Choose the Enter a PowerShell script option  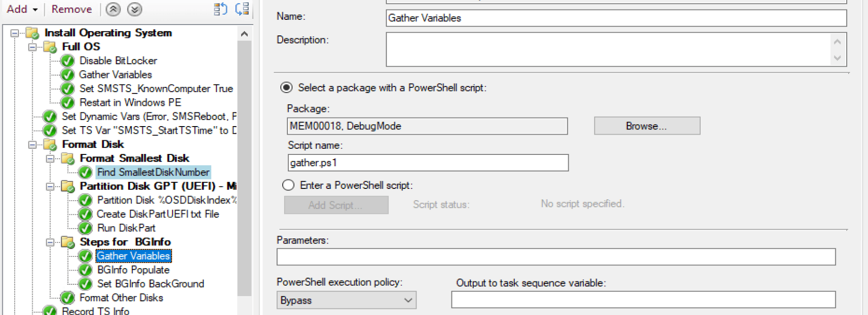(x=288, y=185)
